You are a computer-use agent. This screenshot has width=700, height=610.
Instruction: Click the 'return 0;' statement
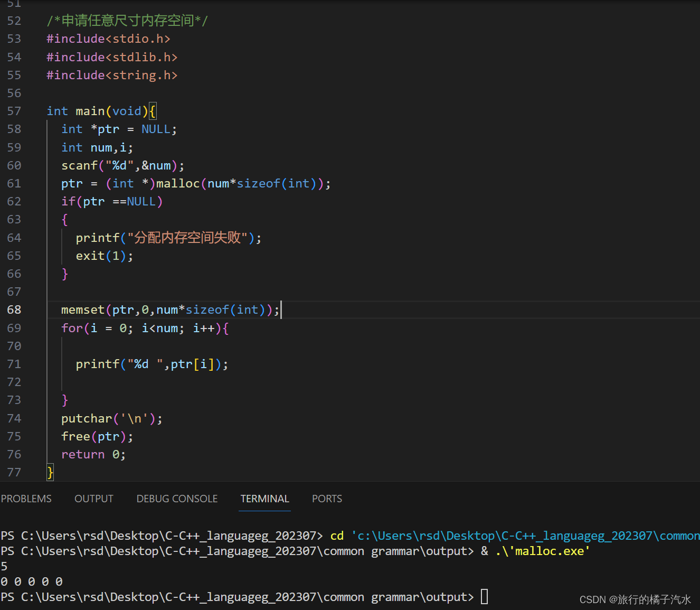[93, 454]
